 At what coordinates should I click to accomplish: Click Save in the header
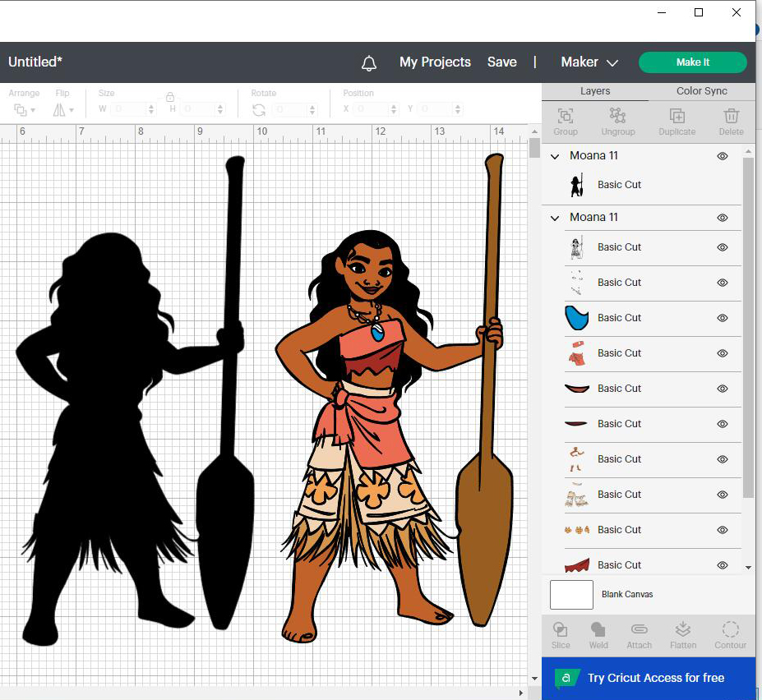[x=502, y=62]
